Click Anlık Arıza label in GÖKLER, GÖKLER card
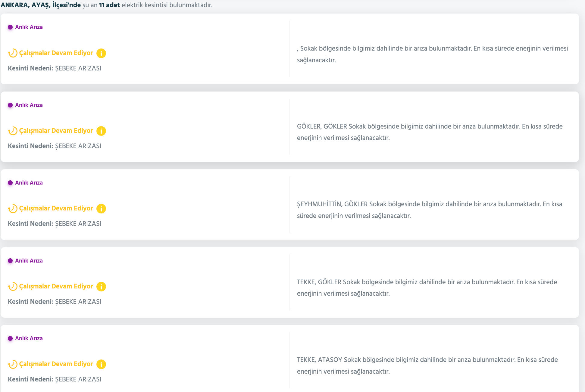Image resolution: width=585 pixels, height=392 pixels. (x=29, y=105)
